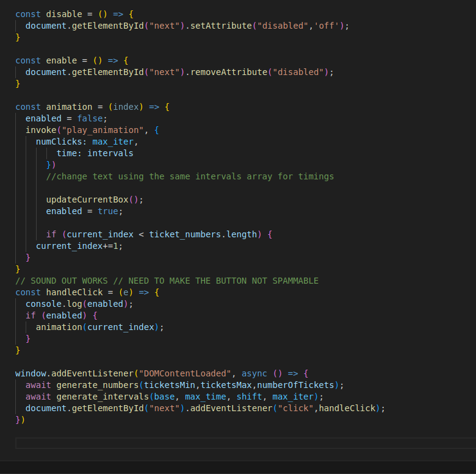Viewport: 476px width, 474px height.
Task: Click the "//change text using the same intervals" comment
Action: pyautogui.click(x=190, y=177)
